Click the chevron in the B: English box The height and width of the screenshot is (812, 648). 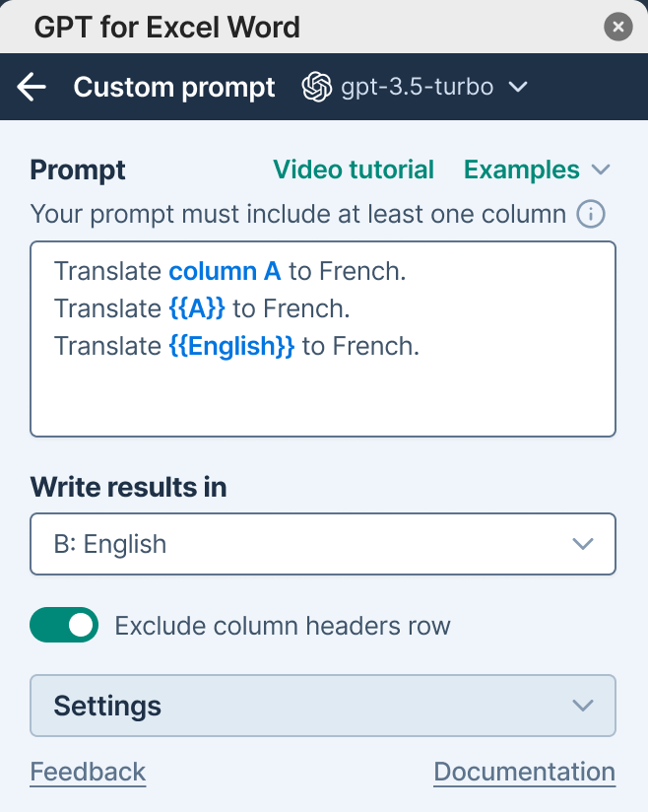[583, 544]
